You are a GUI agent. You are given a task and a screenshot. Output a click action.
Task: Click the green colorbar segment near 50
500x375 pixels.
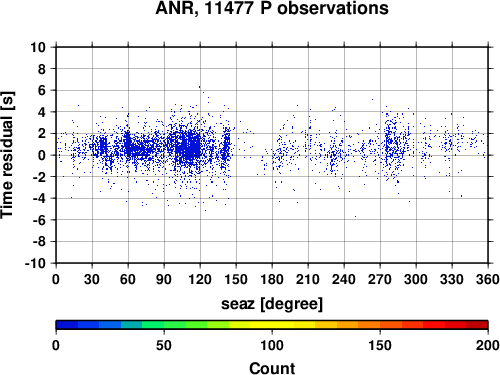[x=164, y=325]
